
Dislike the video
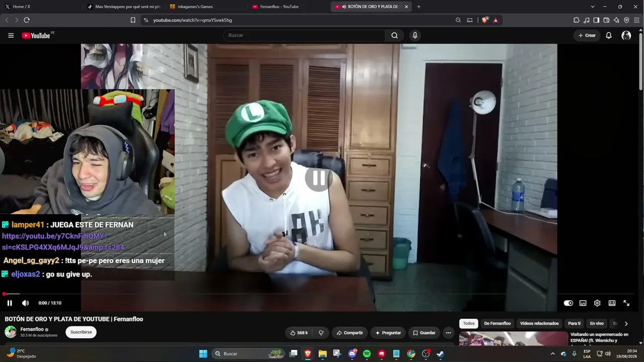[x=321, y=333]
